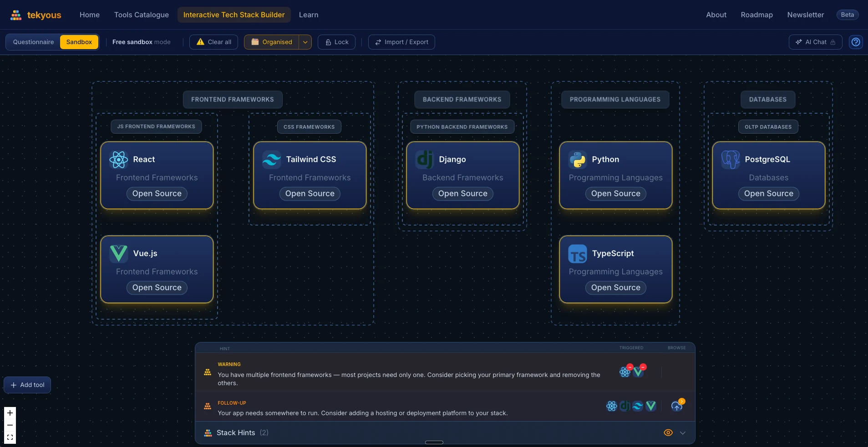Click Open Source tag on React card
868x447 pixels.
tap(157, 194)
